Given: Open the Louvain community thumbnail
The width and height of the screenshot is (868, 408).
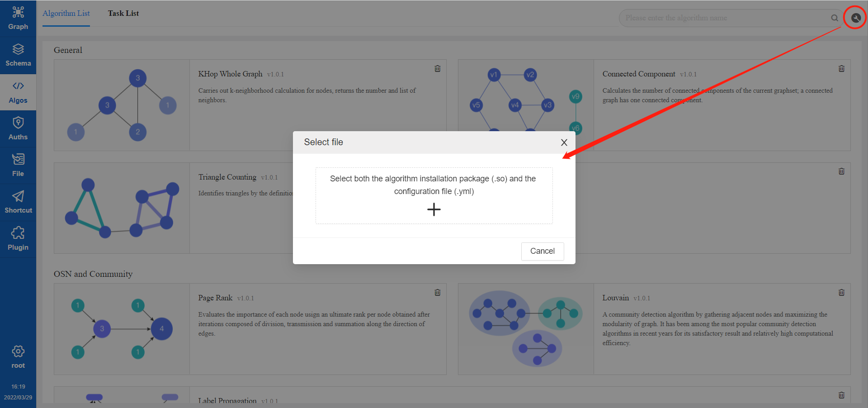Looking at the screenshot, I should click(x=526, y=329).
